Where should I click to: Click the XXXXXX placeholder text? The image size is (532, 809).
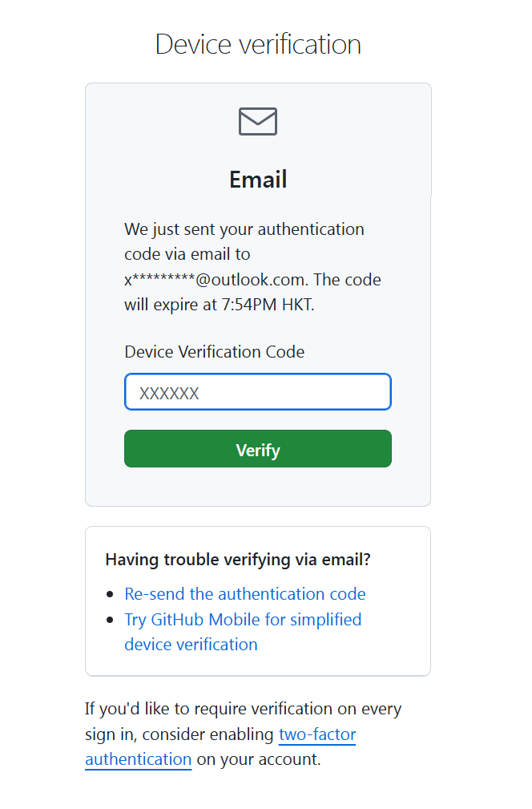pos(169,393)
